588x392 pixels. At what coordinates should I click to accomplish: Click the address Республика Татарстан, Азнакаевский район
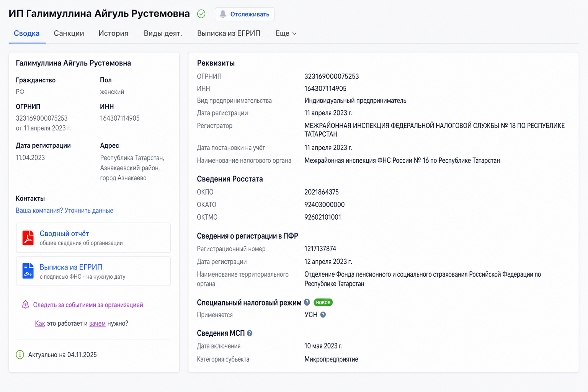(132, 168)
